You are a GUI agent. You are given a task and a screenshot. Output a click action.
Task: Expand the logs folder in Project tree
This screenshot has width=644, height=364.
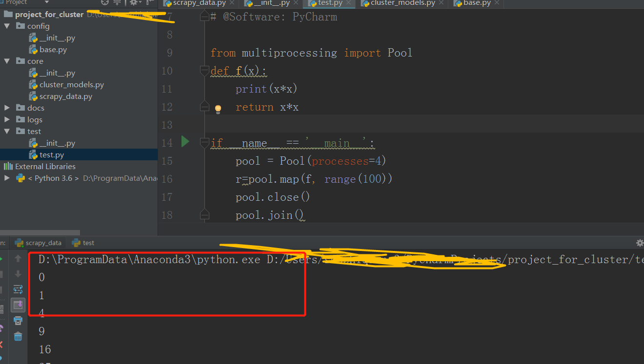pos(7,119)
